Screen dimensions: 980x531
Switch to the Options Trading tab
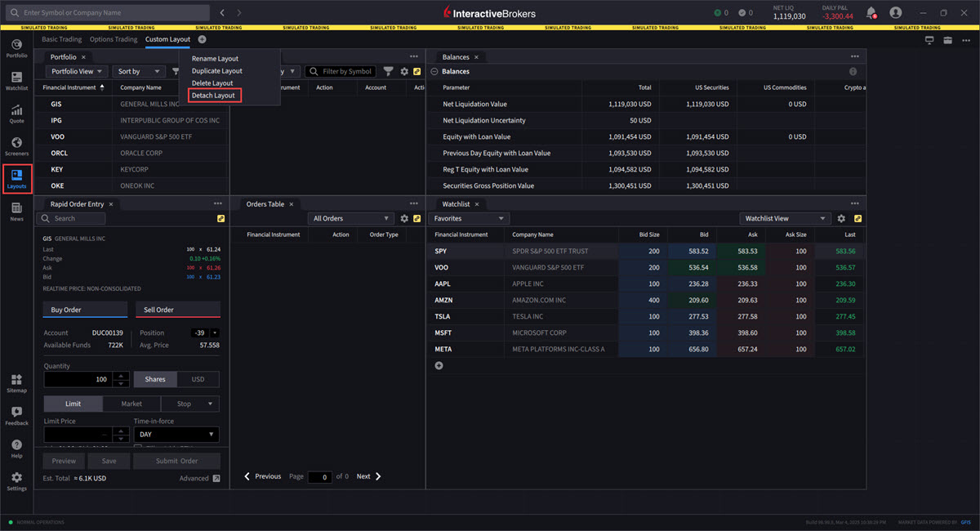[114, 39]
